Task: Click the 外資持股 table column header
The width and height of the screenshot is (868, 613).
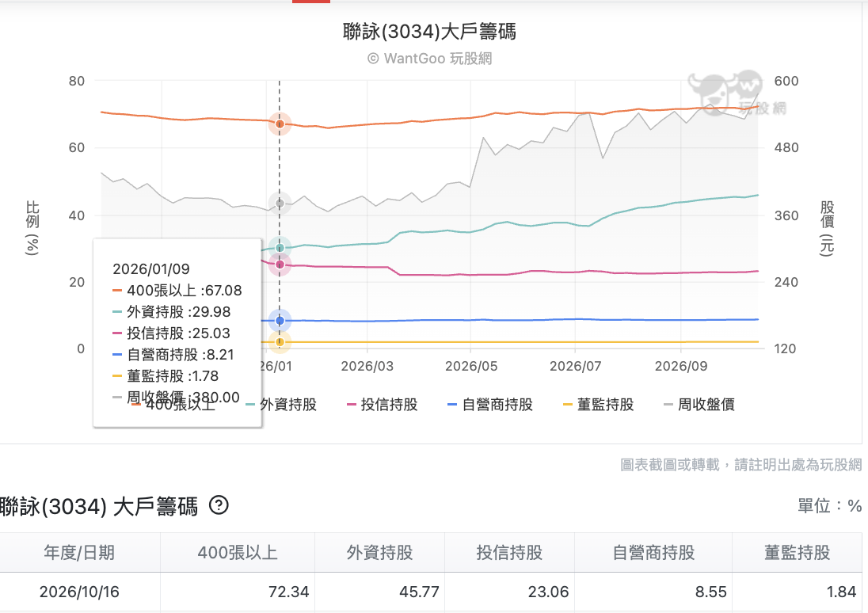Action: 380,552
